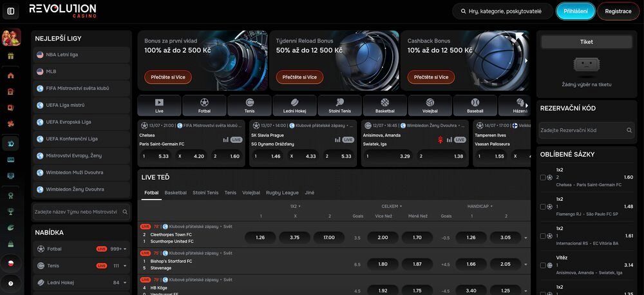Switch to the Tenis live tab
644x295 pixels.
231,193
